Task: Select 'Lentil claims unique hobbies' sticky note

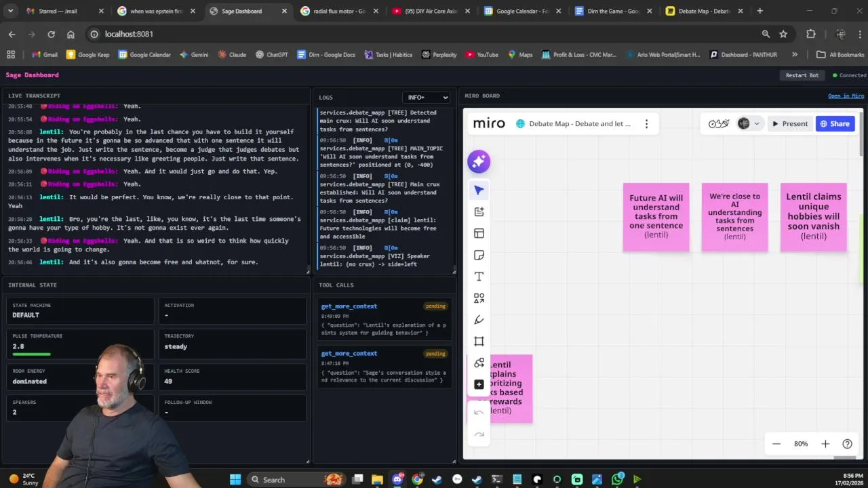Action: click(x=813, y=217)
